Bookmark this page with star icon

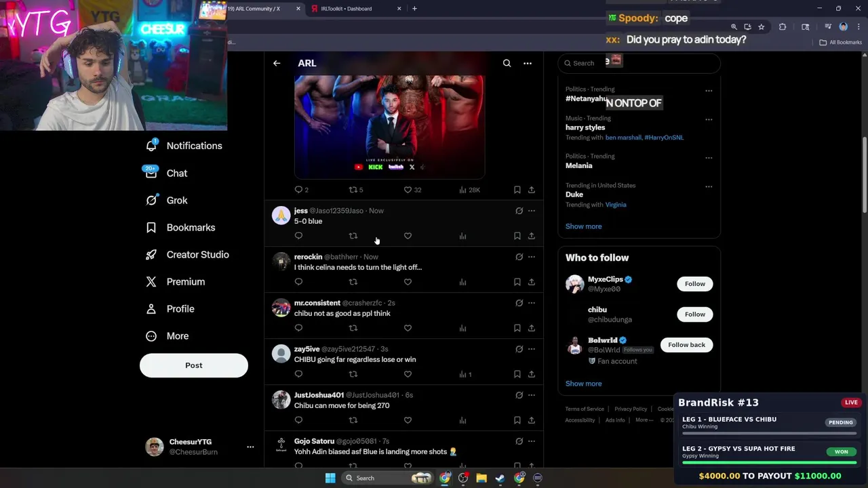(x=761, y=27)
